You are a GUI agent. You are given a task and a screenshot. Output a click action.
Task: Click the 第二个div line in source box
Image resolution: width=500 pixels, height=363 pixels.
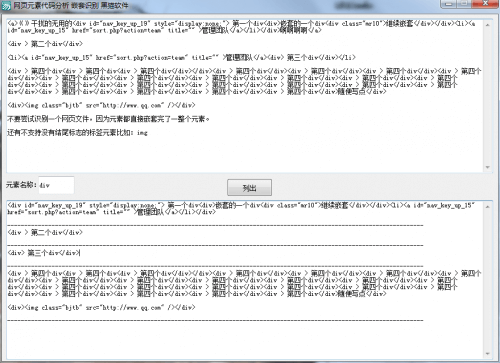pos(45,44)
